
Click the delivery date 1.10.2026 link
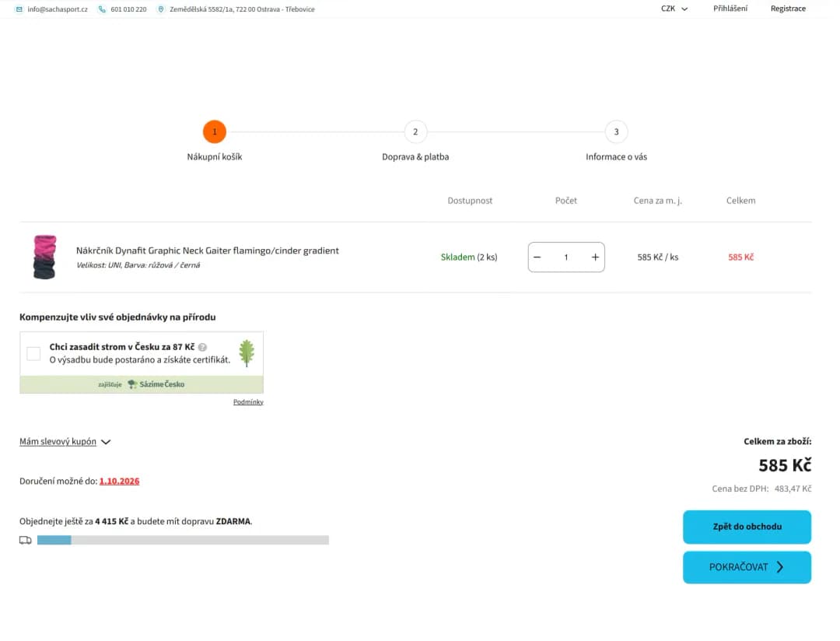point(120,482)
